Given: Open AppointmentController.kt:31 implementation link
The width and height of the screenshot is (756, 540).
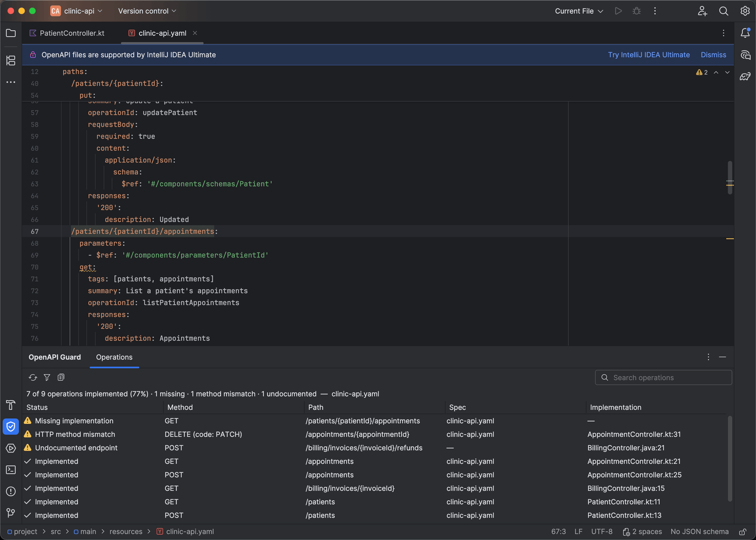Looking at the screenshot, I should click(x=634, y=435).
